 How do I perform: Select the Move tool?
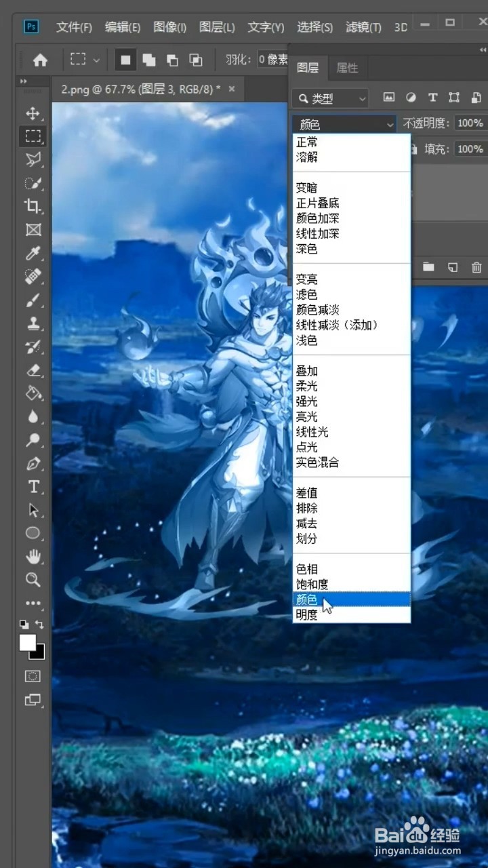[x=33, y=113]
